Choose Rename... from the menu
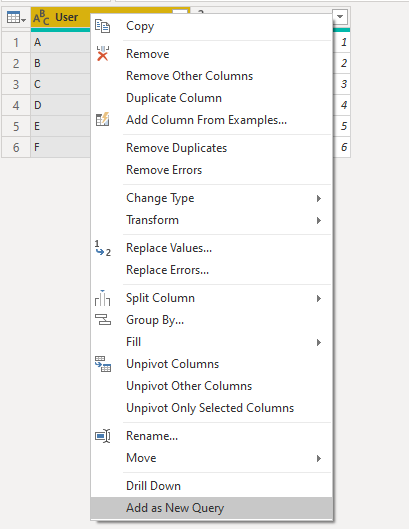This screenshot has width=409, height=529. click(x=211, y=436)
